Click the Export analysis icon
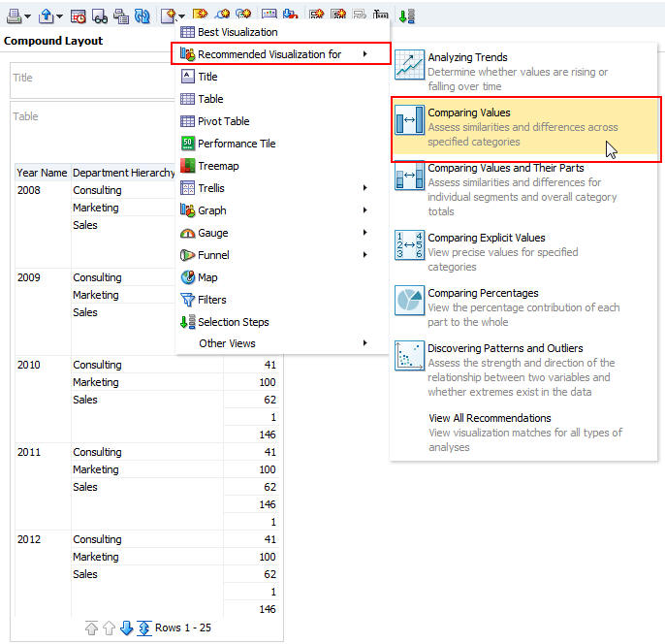Image resolution: width=665 pixels, height=644 pixels. [46, 16]
